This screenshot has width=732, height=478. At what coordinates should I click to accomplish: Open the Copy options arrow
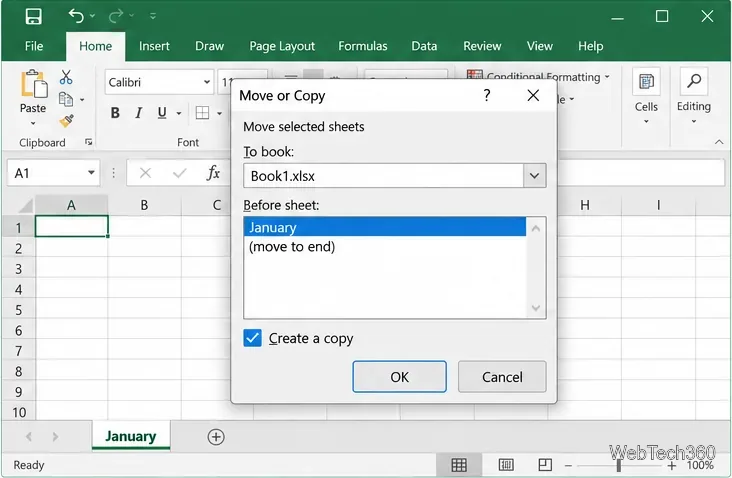pyautogui.click(x=82, y=100)
